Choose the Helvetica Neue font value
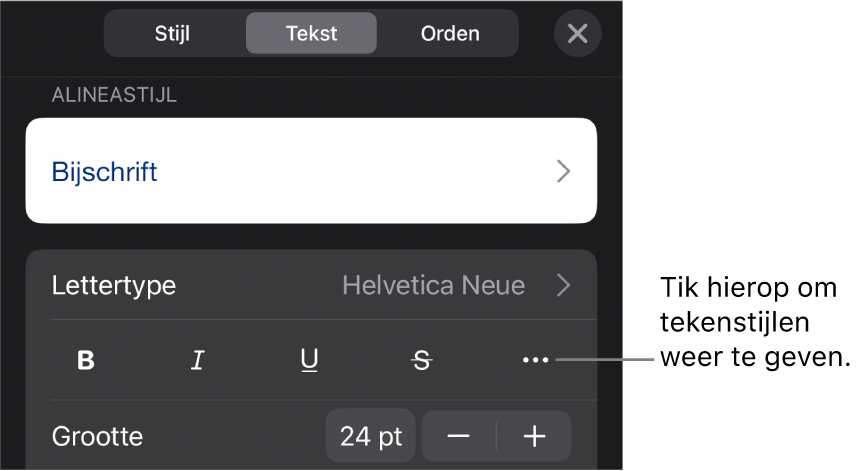 click(433, 286)
